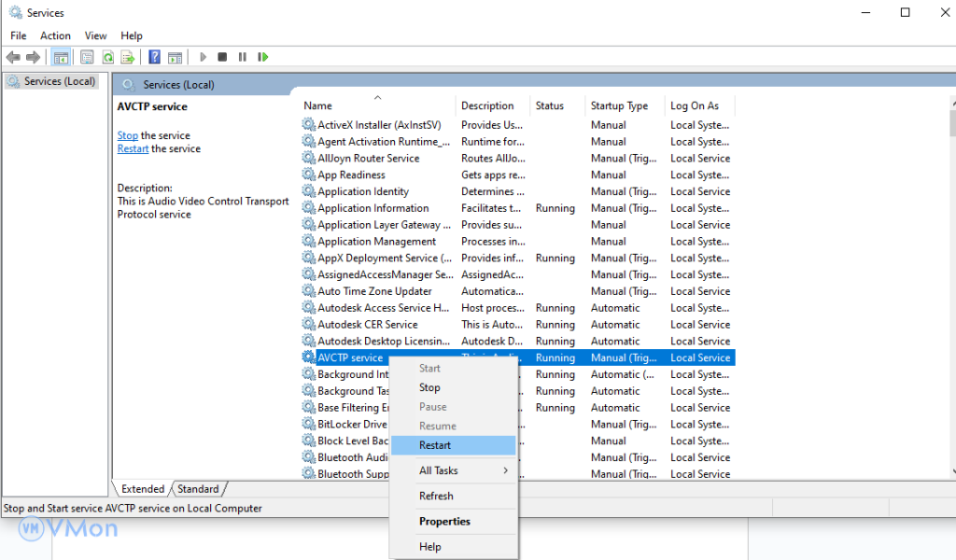Select the Application Layer Gateway service name

pos(384,225)
